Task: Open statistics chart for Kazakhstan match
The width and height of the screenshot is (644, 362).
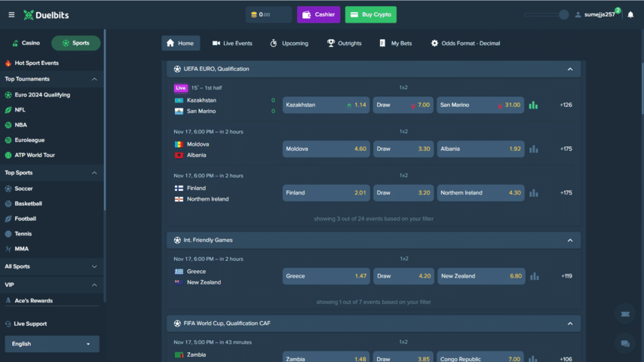Action: pyautogui.click(x=533, y=105)
